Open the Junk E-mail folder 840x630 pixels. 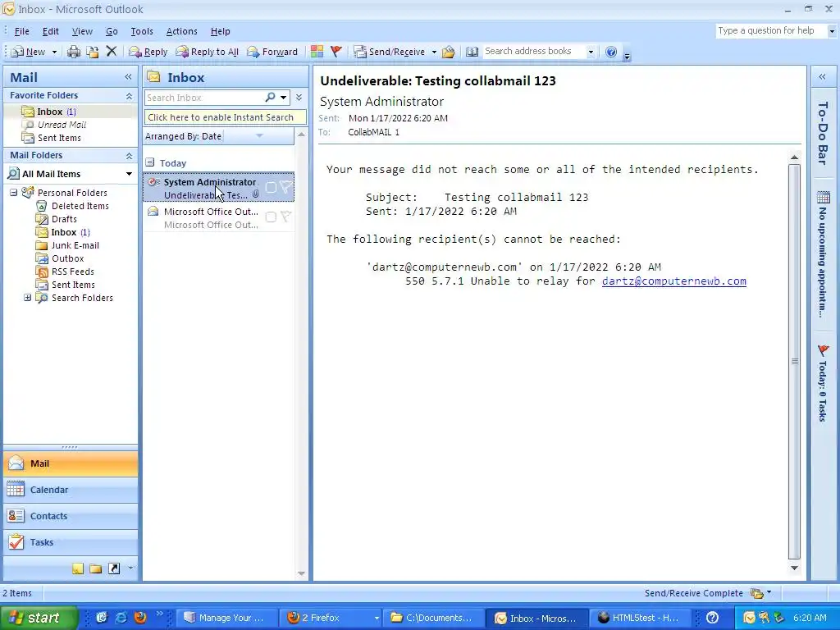tap(75, 245)
